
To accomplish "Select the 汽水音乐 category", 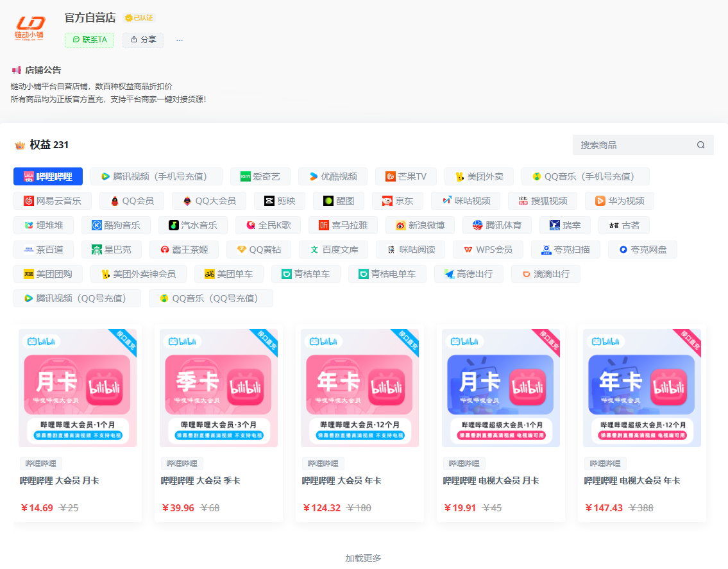I will 193,225.
